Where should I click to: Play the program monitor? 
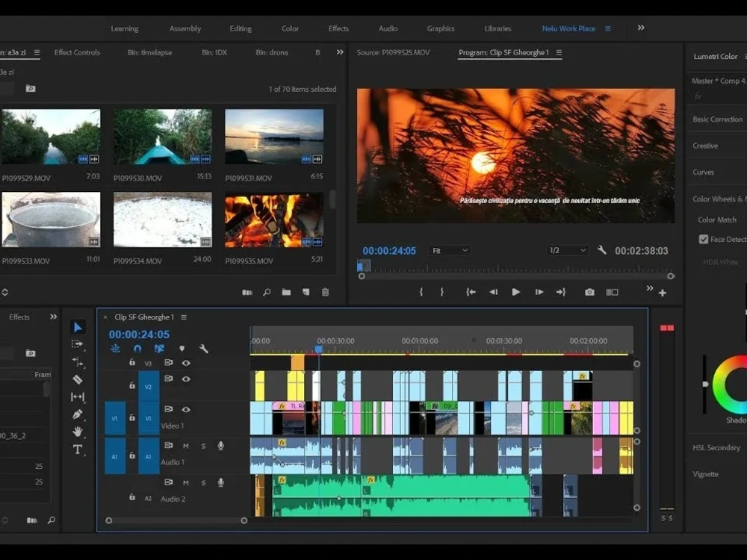[x=515, y=292]
